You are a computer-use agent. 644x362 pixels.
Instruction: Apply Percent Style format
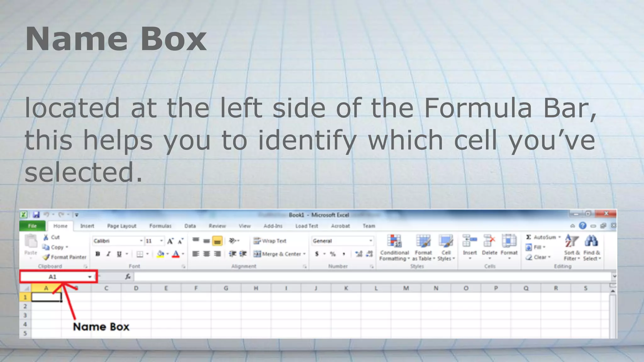[x=333, y=254]
